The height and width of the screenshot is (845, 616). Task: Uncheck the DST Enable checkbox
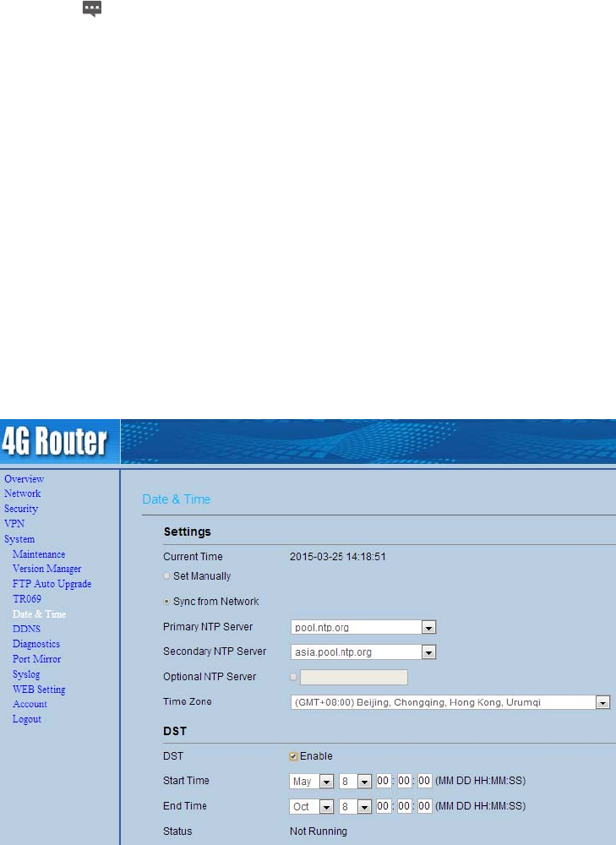[x=293, y=756]
